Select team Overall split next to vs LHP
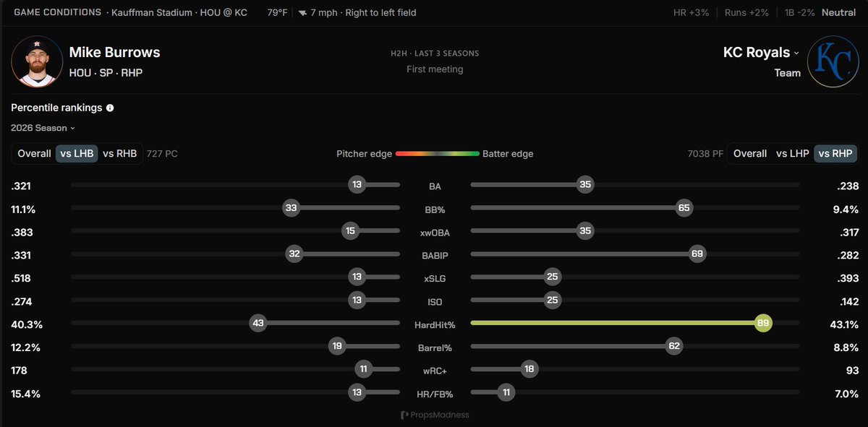This screenshot has height=427, width=868. pos(750,153)
